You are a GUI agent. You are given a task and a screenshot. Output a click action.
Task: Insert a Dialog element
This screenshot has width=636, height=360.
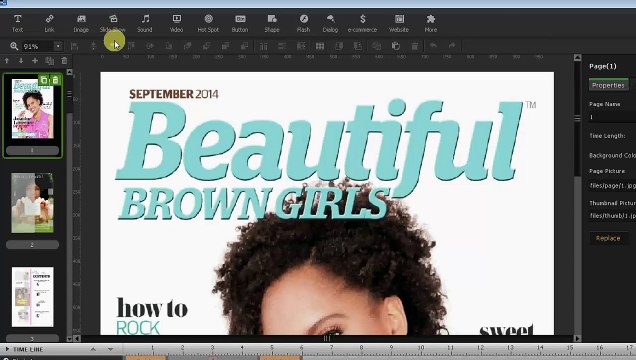coord(330,24)
